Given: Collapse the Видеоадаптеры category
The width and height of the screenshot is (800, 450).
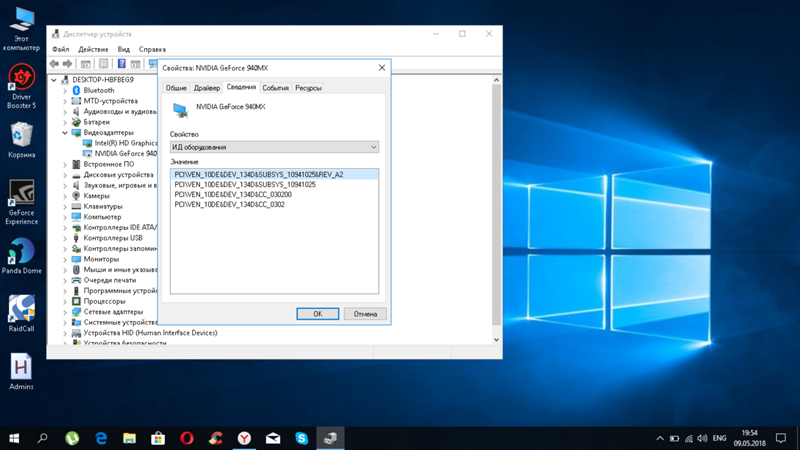Looking at the screenshot, I should [65, 133].
